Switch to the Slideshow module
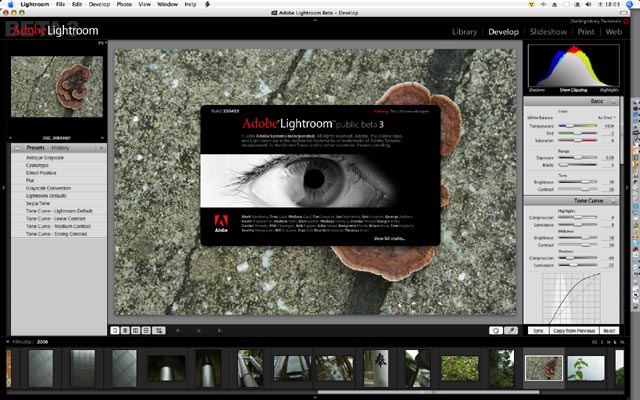This screenshot has height=400, width=640. tap(548, 32)
